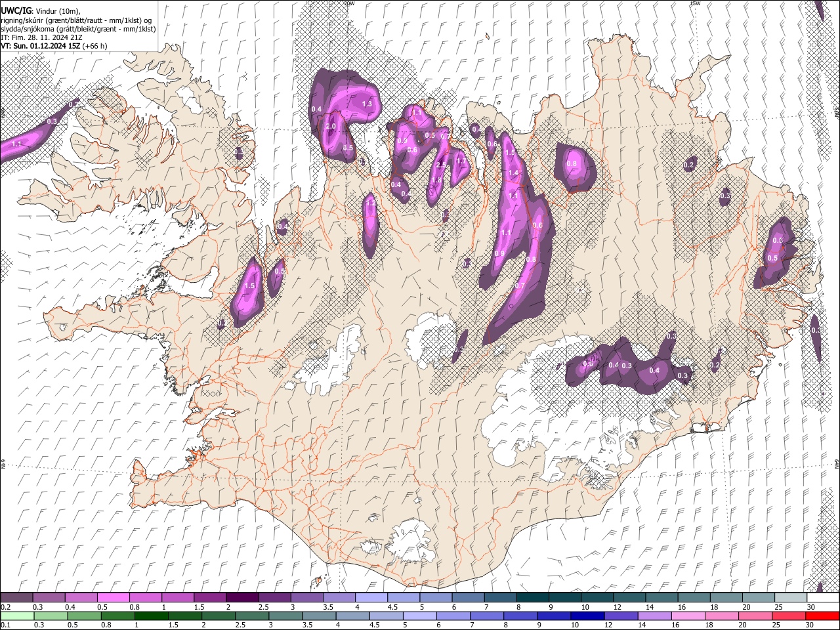Pick lower green swatch between 0.8 and 1
The height and width of the screenshot is (630, 840).
(x=117, y=616)
